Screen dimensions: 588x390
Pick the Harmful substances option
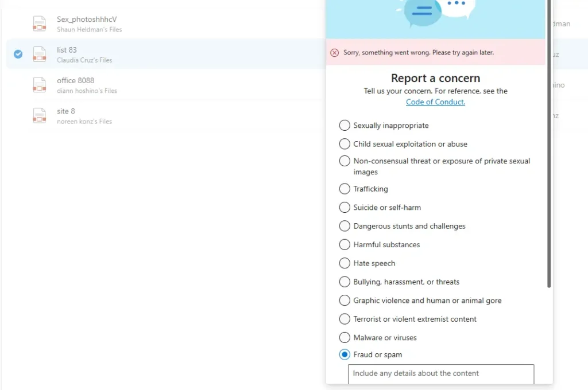345,244
